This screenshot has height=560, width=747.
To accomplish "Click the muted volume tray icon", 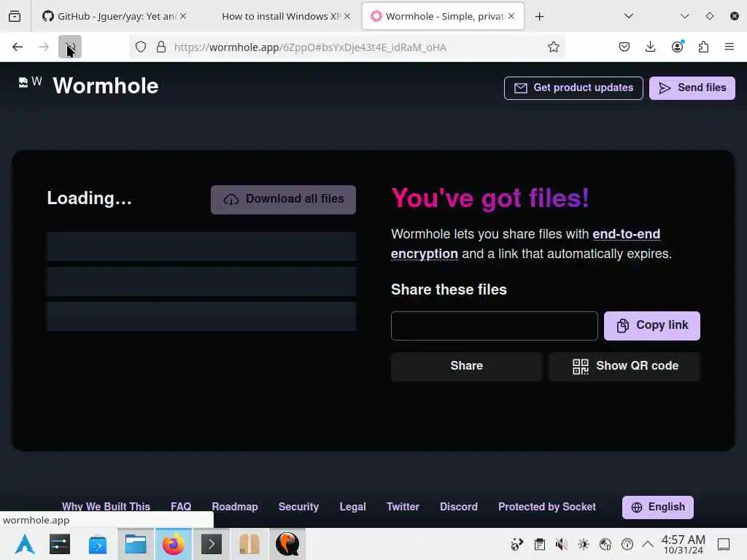I will click(561, 544).
